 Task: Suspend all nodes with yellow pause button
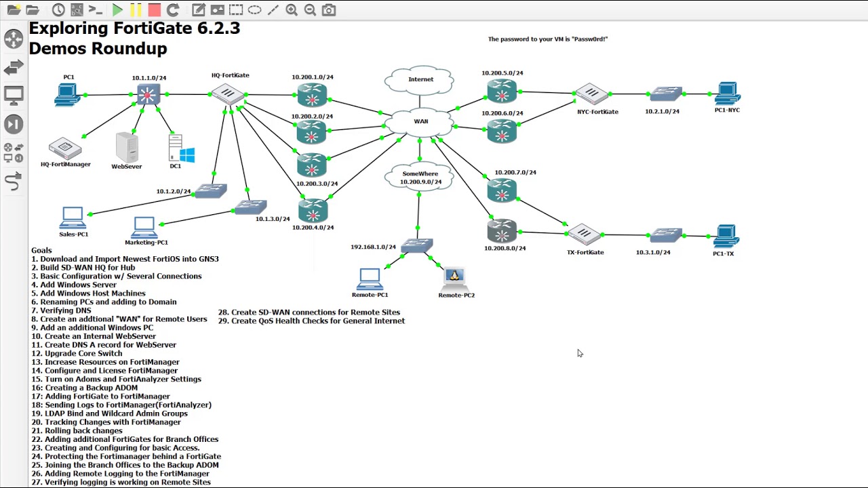pos(136,10)
